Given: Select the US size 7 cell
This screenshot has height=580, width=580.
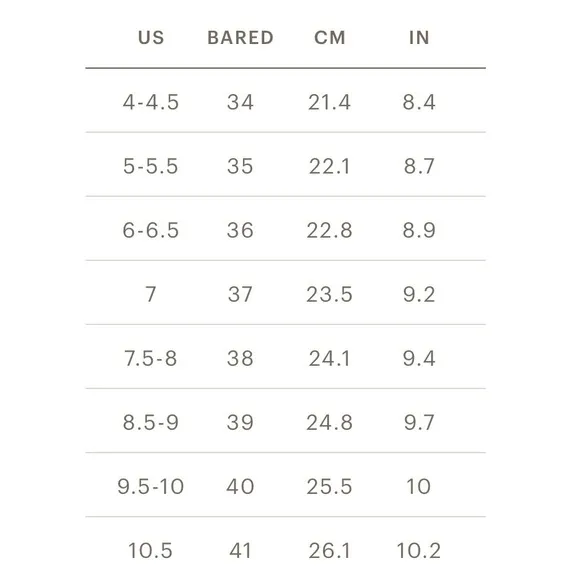Looking at the screenshot, I should 151,294.
